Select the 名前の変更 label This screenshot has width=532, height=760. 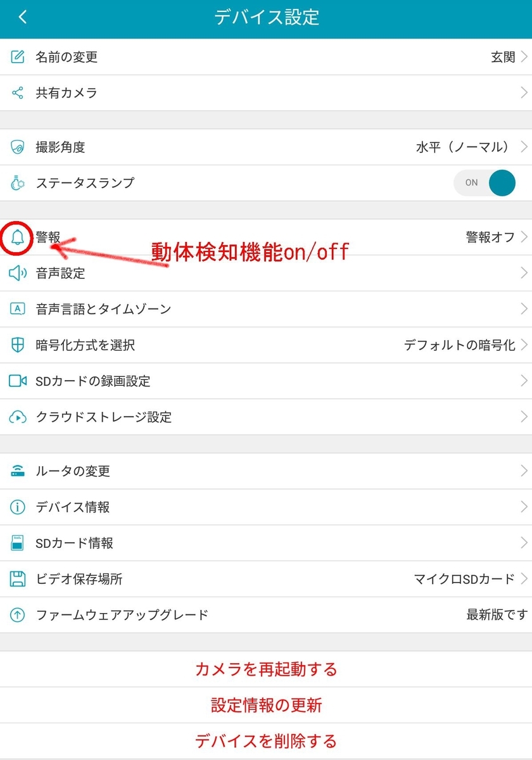coord(66,57)
